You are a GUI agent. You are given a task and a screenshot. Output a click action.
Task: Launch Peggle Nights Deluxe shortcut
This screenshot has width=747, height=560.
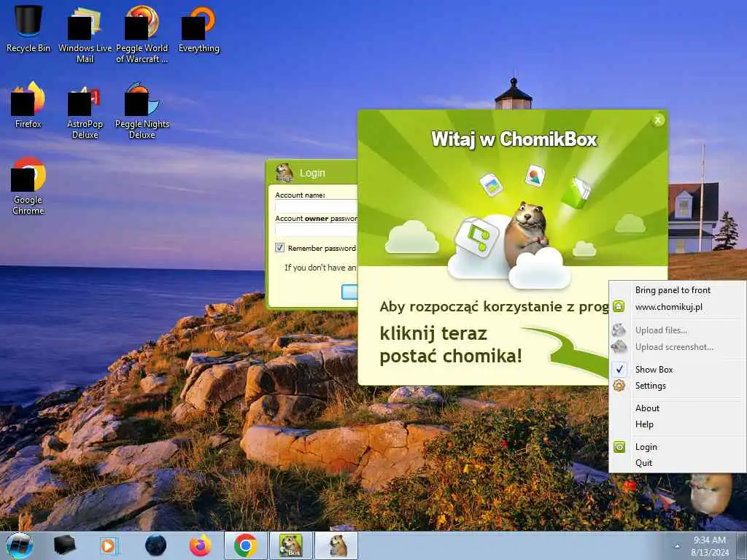(x=142, y=111)
